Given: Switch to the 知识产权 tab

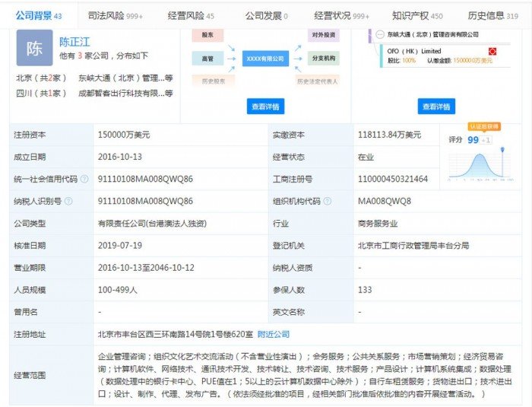Looking at the screenshot, I should (x=417, y=16).
